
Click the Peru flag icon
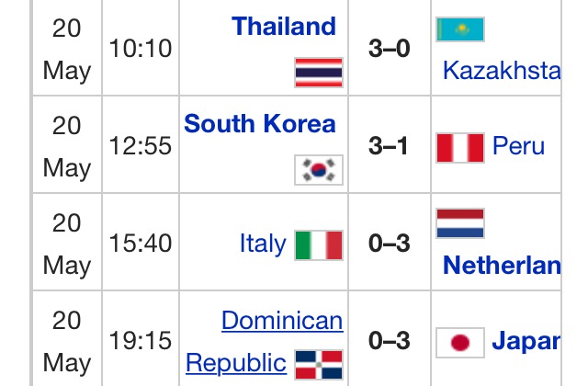tap(460, 148)
